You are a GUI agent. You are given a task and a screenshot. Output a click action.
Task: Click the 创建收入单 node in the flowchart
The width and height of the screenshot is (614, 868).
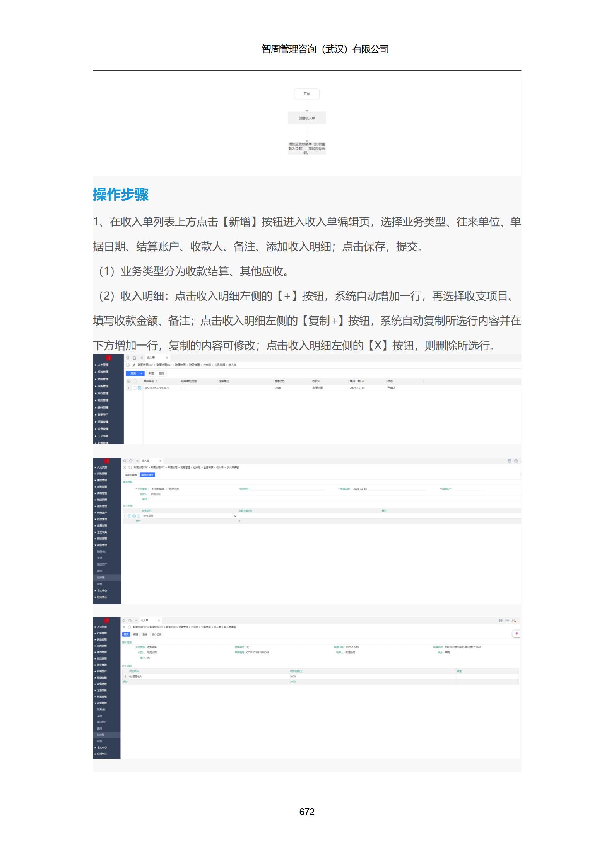pyautogui.click(x=307, y=118)
